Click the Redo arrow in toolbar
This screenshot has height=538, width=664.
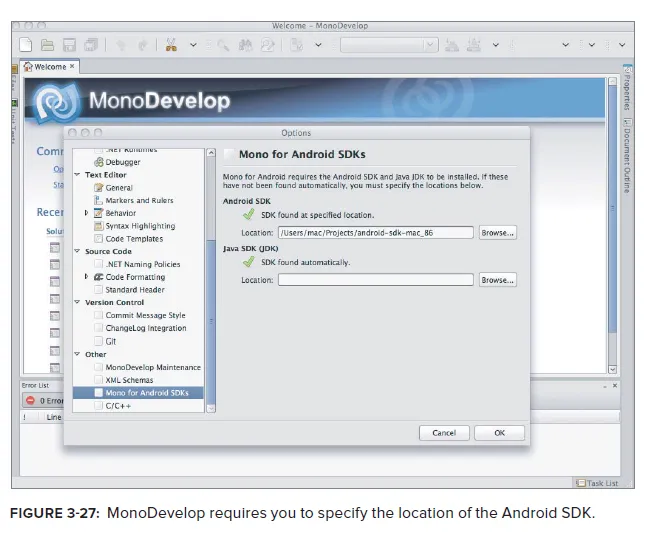tap(142, 44)
